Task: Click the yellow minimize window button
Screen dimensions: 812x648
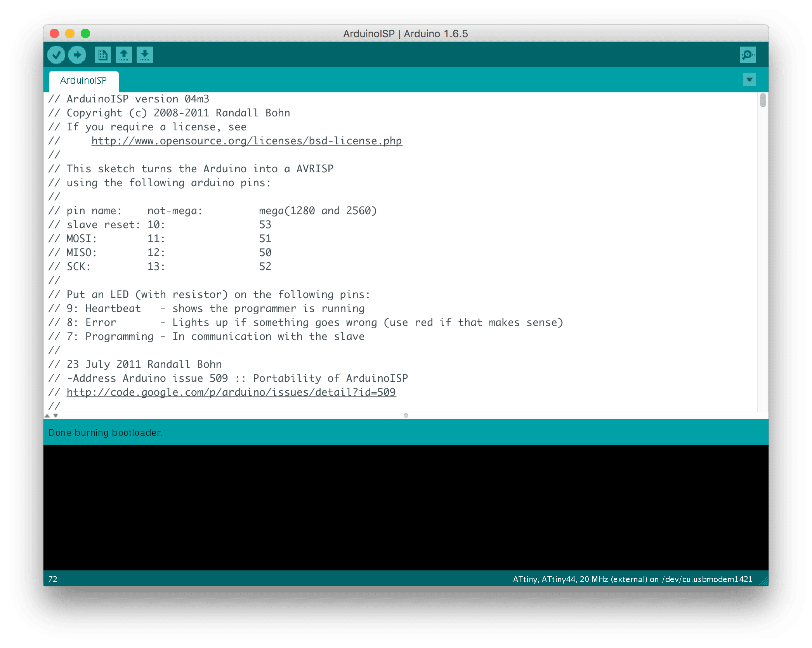Action: [x=70, y=33]
